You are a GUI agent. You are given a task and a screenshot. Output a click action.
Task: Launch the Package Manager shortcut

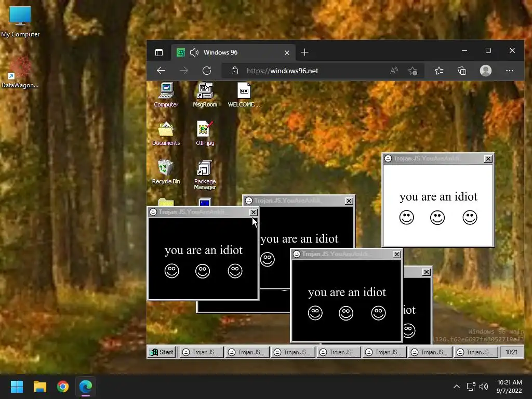pos(205,175)
